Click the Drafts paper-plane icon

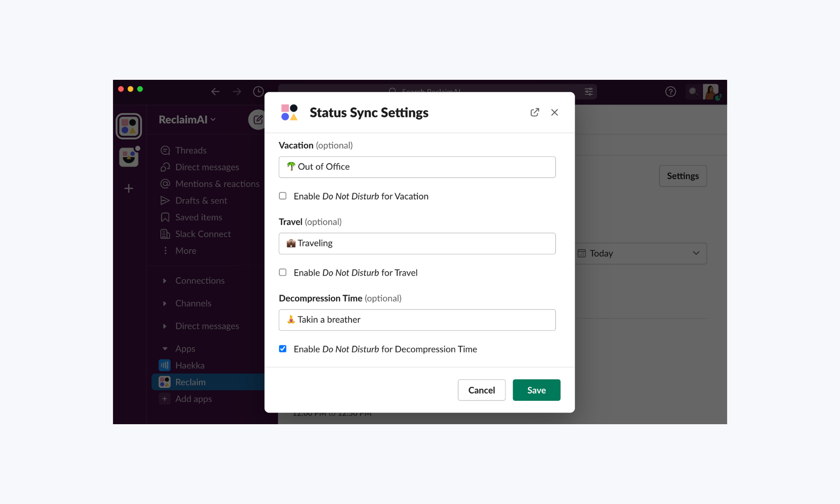(x=165, y=201)
